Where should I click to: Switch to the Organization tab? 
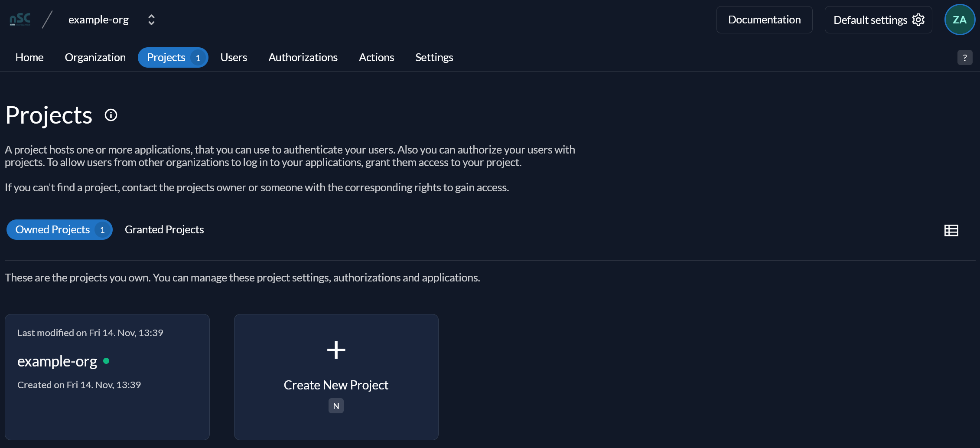coord(95,57)
